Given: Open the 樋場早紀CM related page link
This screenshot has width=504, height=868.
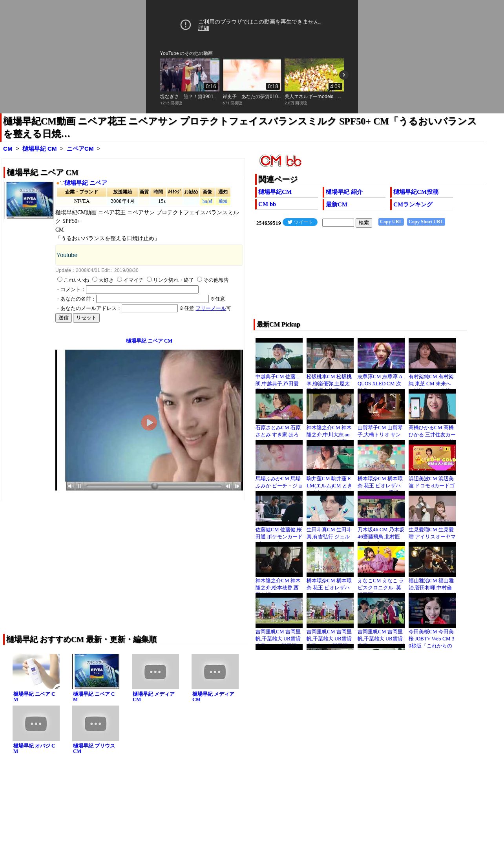Looking at the screenshot, I should (275, 192).
